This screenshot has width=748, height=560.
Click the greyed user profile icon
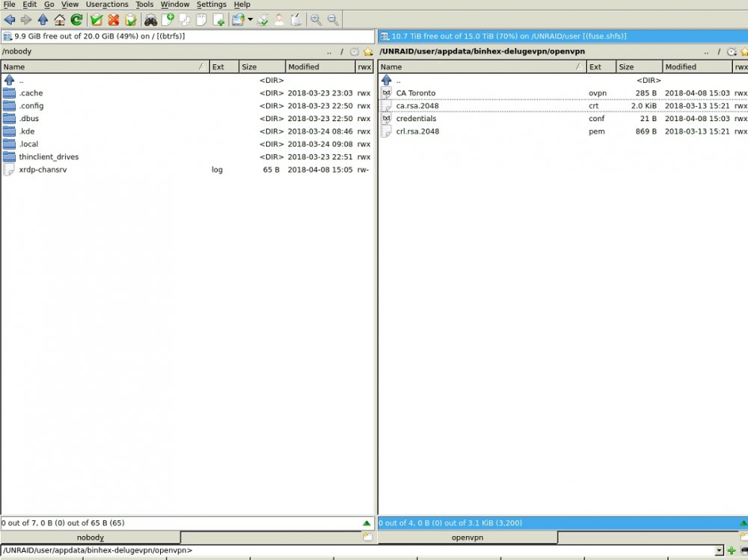point(279,19)
